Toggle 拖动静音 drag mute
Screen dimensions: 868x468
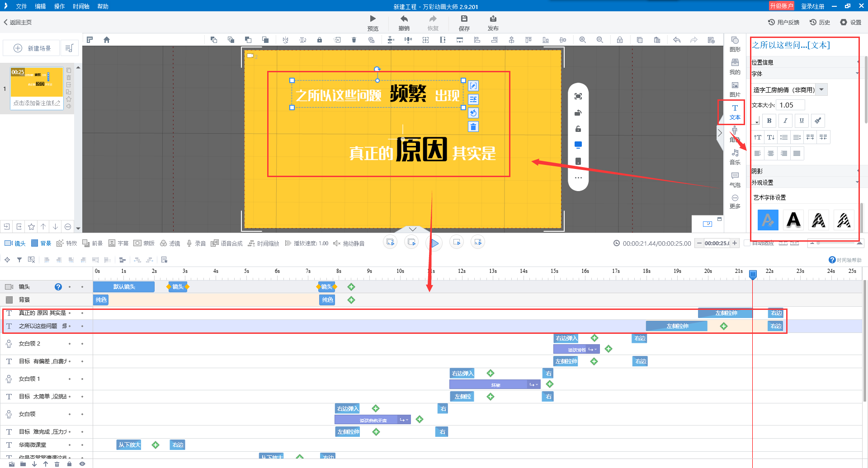[349, 243]
